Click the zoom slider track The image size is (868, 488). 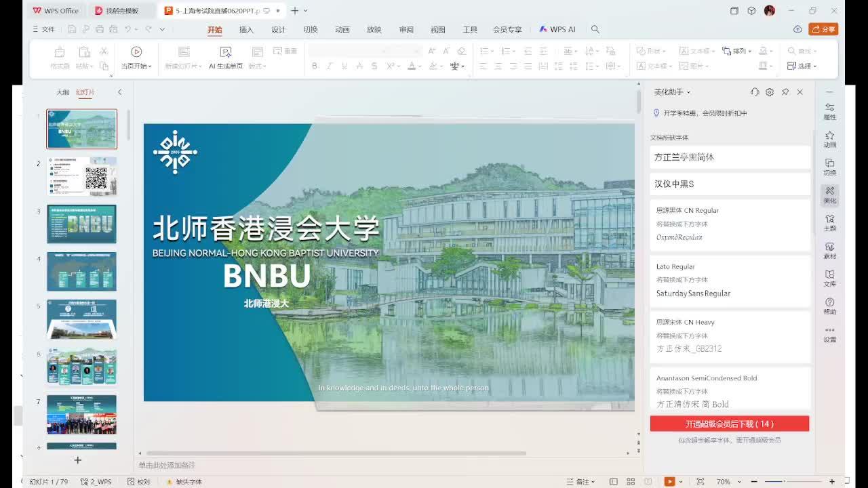point(792,482)
